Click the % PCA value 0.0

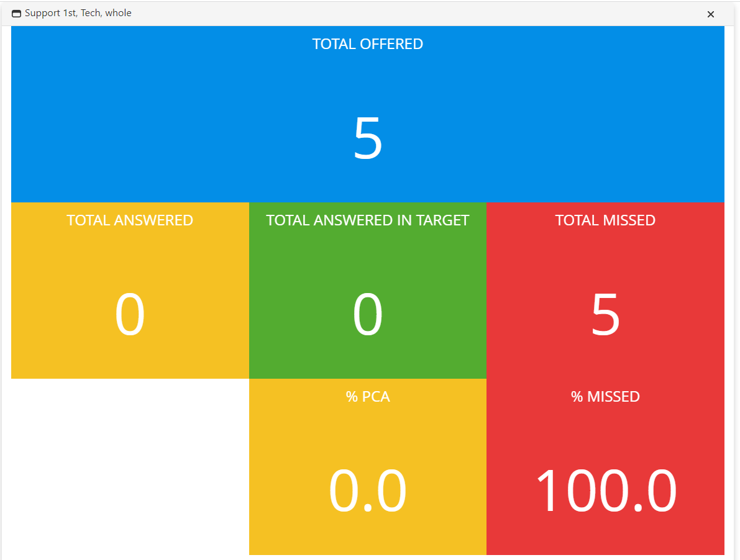[367, 491]
